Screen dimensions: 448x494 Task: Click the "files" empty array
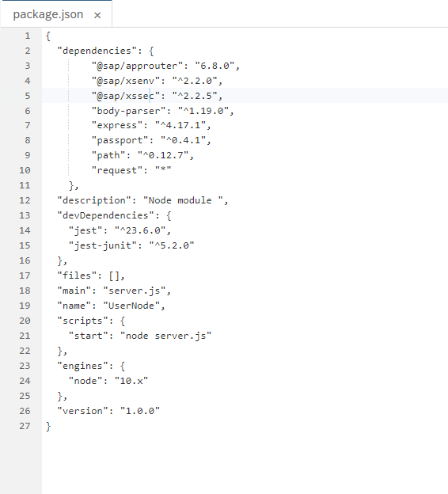coord(114,276)
